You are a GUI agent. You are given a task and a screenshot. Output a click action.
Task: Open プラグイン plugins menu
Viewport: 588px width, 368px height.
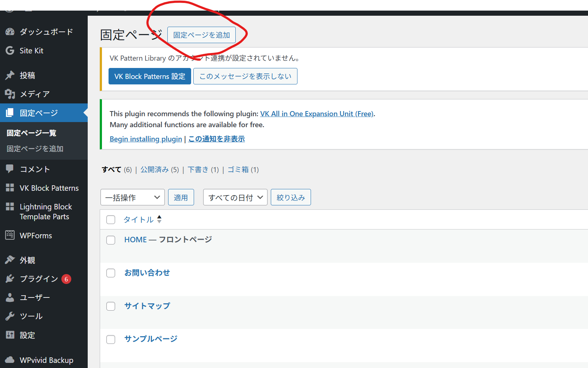44,279
